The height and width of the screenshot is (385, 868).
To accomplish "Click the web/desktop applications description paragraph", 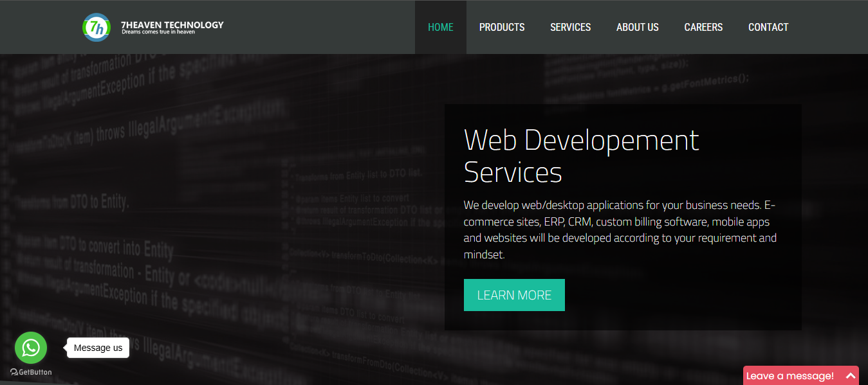I will (620, 229).
